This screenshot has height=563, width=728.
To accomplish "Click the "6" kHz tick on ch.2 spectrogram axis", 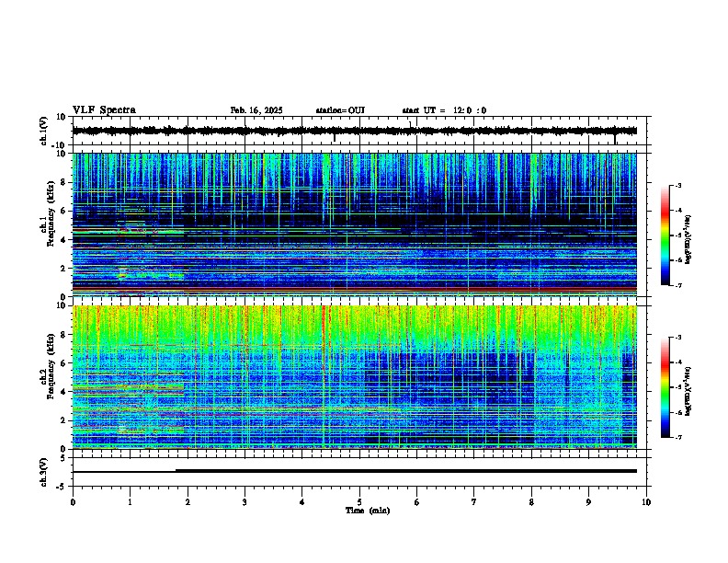I will click(x=63, y=363).
